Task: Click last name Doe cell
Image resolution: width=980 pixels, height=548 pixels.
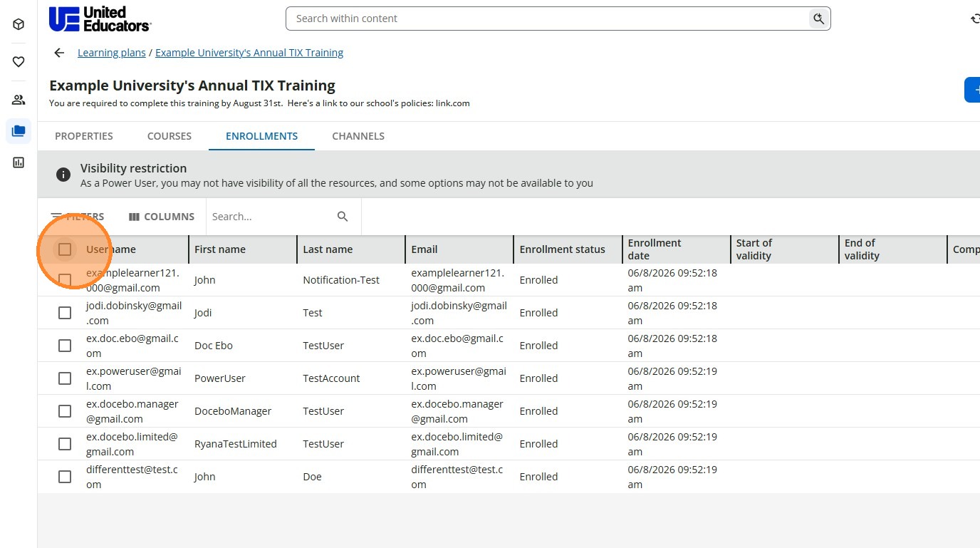Action: pos(312,477)
